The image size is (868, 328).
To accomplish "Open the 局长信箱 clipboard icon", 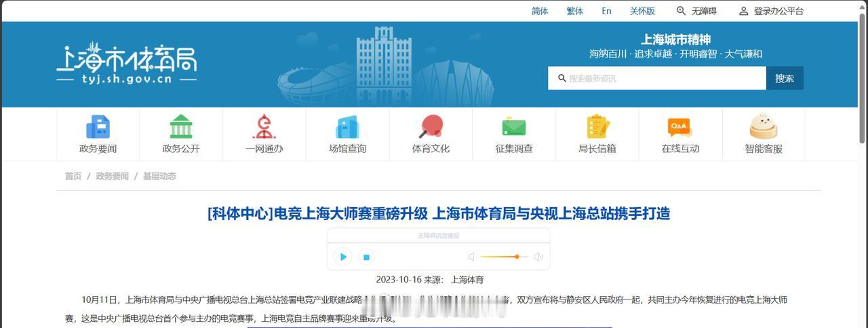I will 597,127.
